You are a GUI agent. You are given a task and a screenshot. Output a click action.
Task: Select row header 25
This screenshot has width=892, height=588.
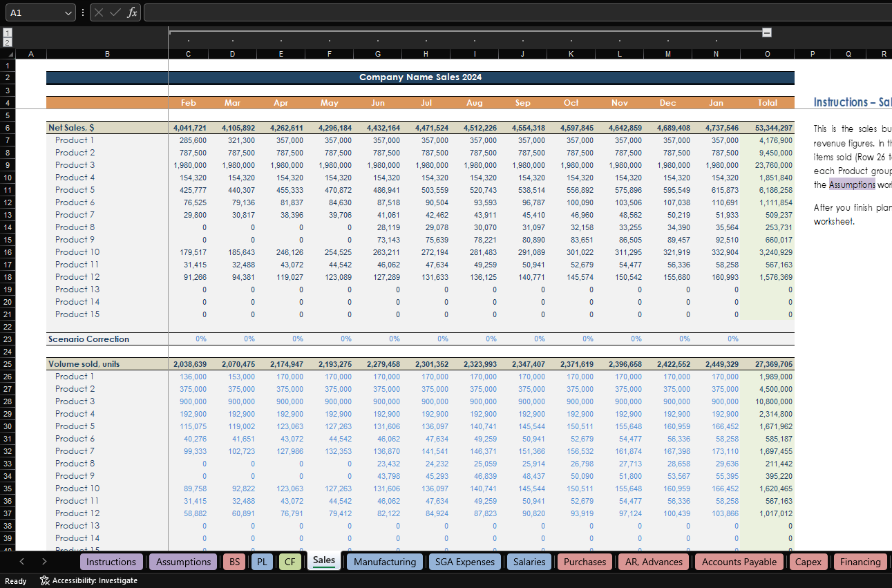[7, 364]
